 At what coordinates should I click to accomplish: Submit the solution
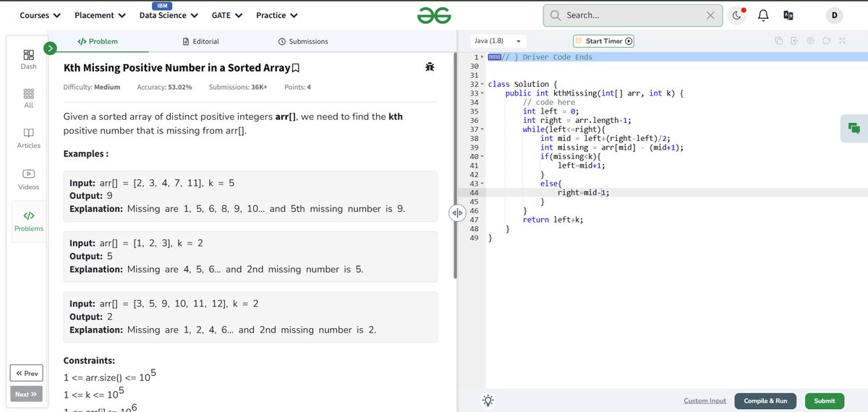click(824, 400)
